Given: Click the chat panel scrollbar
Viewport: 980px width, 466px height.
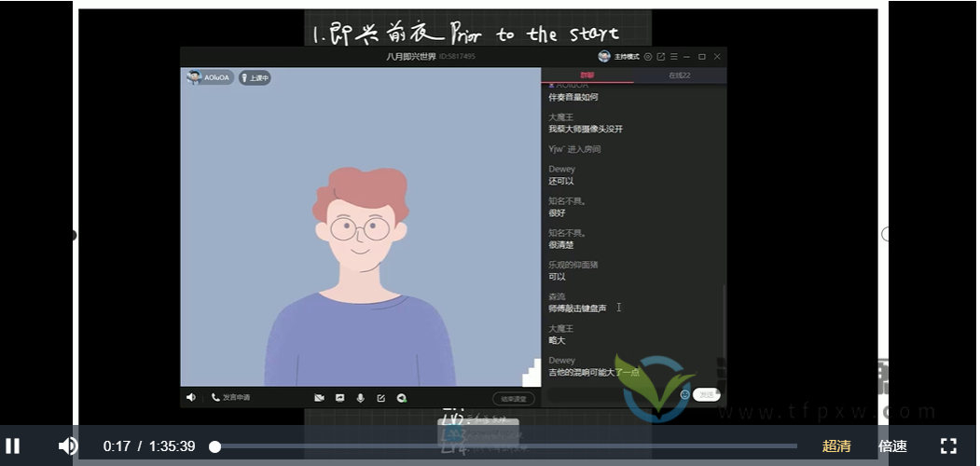Looking at the screenshot, I should tap(724, 322).
